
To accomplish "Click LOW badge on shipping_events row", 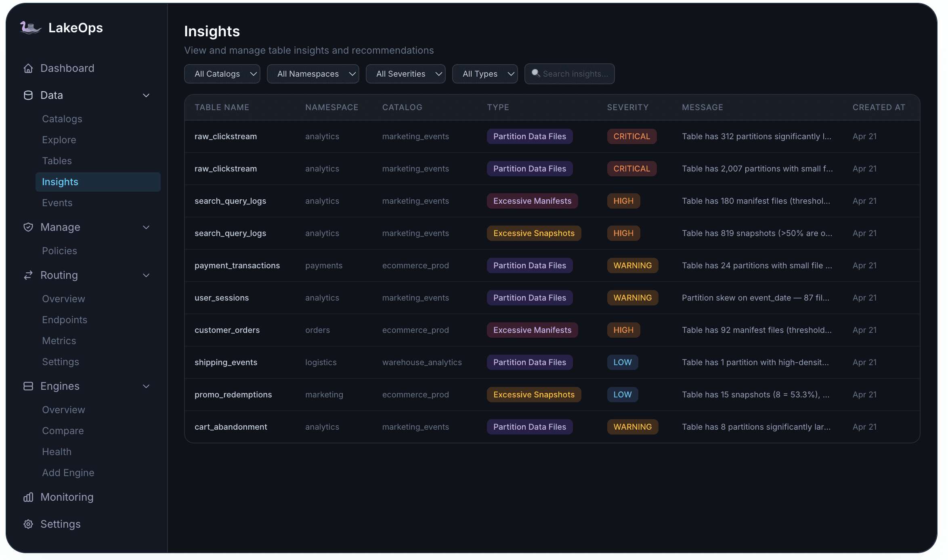I will (x=622, y=362).
